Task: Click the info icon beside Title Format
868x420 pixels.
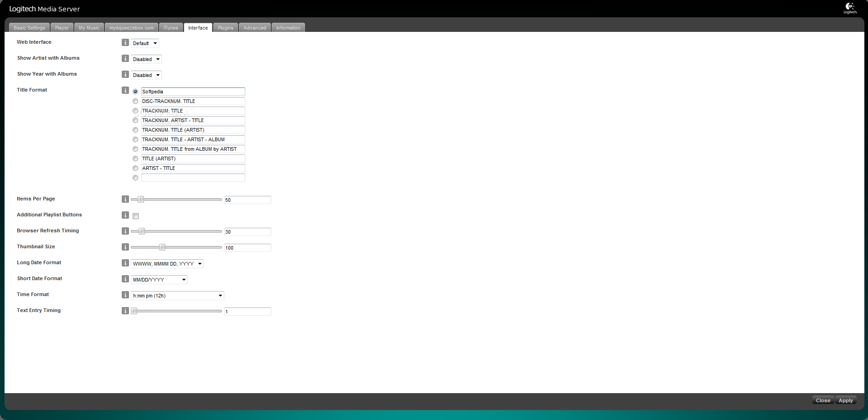Action: point(125,90)
